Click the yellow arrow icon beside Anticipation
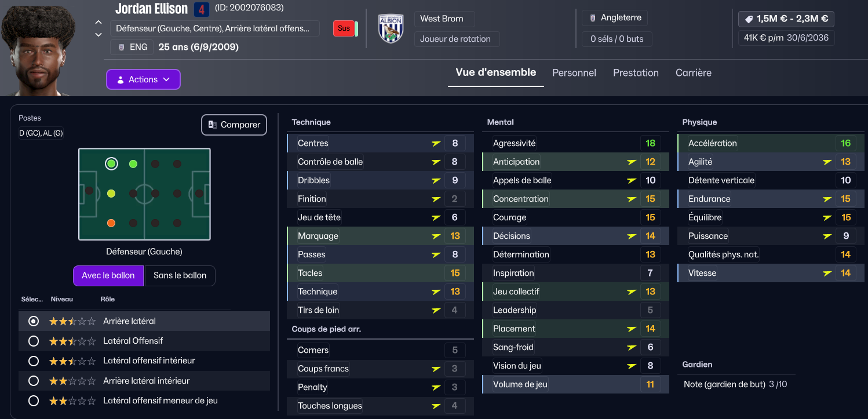The height and width of the screenshot is (419, 868). (632, 162)
